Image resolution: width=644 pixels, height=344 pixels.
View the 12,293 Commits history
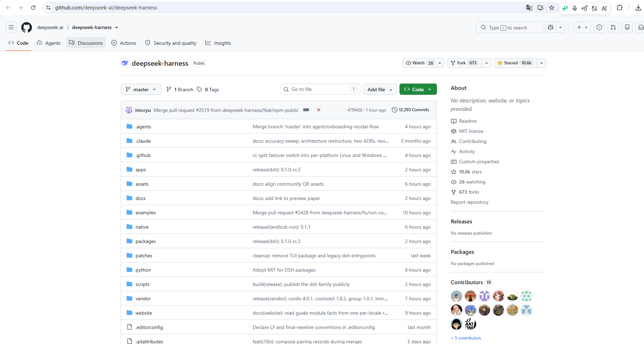coord(410,110)
